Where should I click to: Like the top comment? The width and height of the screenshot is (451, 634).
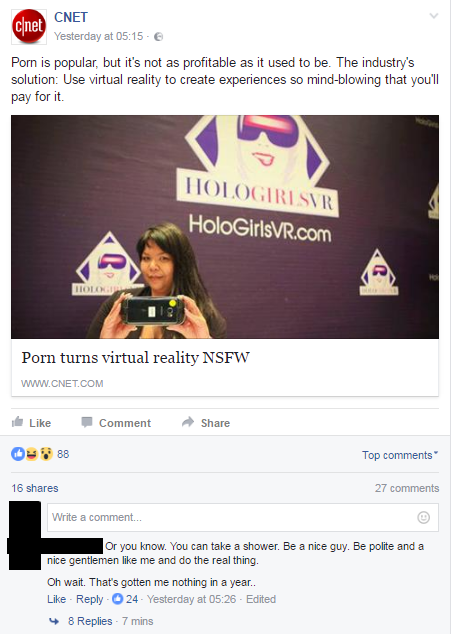pos(57,599)
